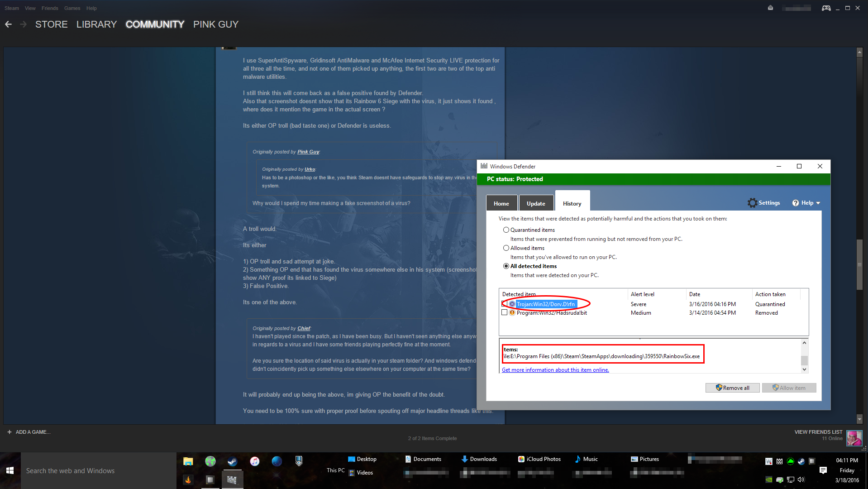Viewport: 868px width, 489px height.
Task: Click the green globe taskbar icon
Action: 210,461
